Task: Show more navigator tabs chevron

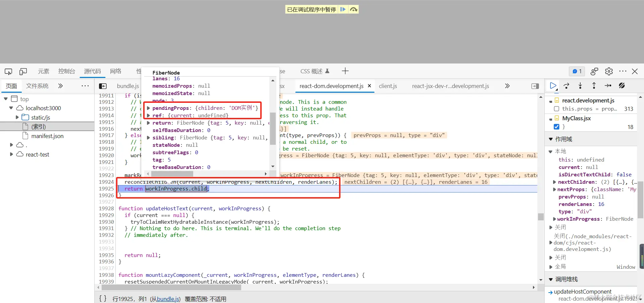Action: [60, 86]
